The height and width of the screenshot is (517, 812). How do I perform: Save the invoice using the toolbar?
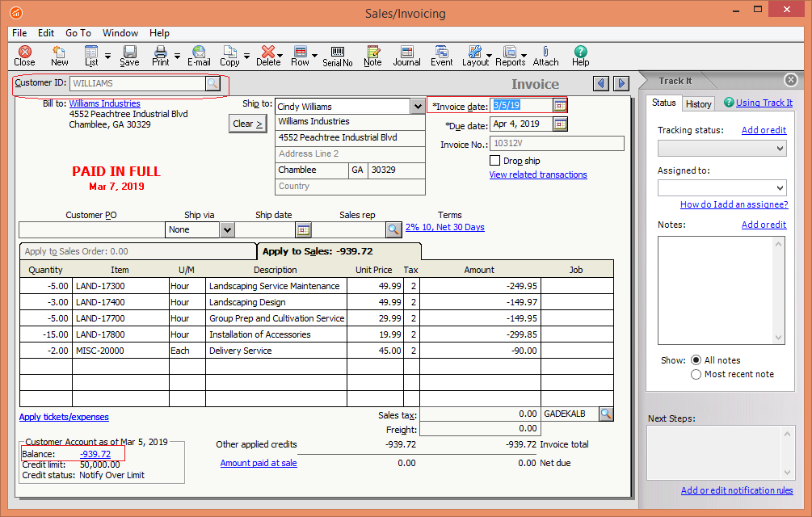click(129, 56)
